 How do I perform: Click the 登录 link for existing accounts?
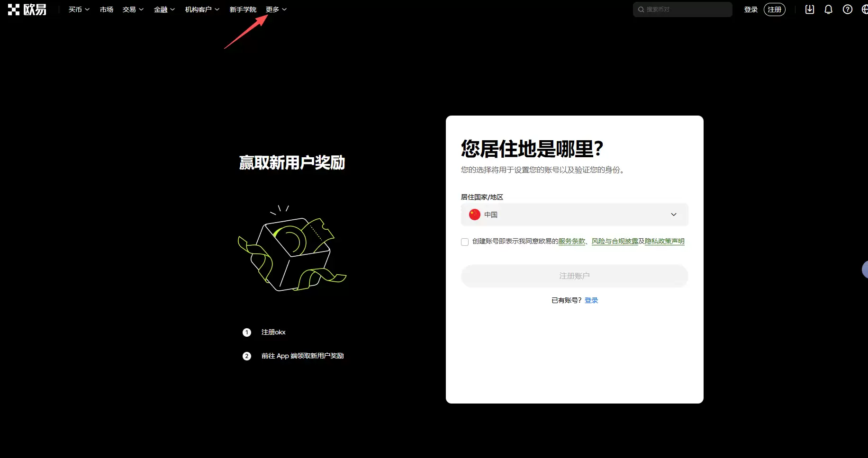(591, 300)
